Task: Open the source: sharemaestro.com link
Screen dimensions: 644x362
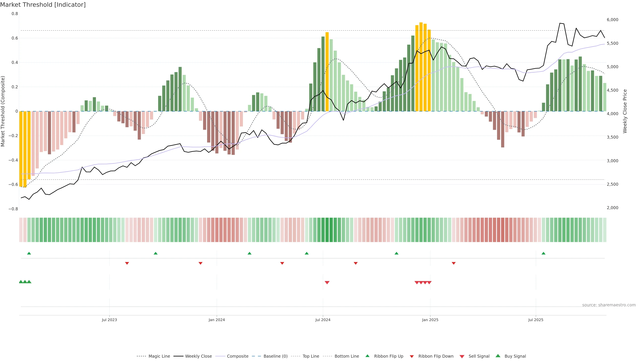Action: (x=609, y=305)
